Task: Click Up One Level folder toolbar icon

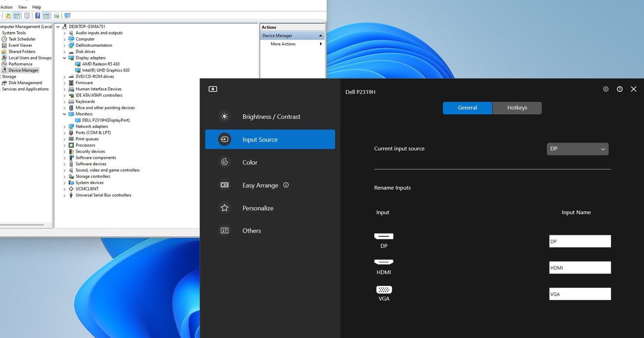Action: point(8,16)
